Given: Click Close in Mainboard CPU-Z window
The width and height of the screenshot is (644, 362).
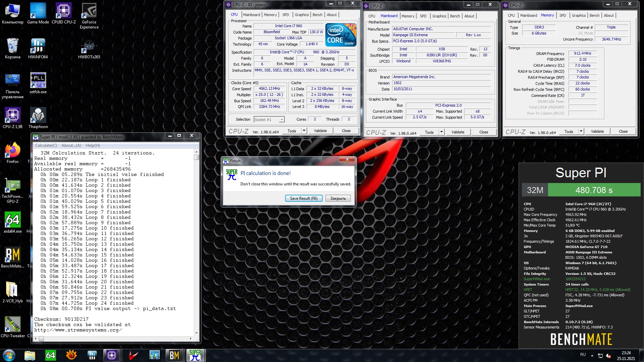Looking at the screenshot, I should tap(484, 132).
